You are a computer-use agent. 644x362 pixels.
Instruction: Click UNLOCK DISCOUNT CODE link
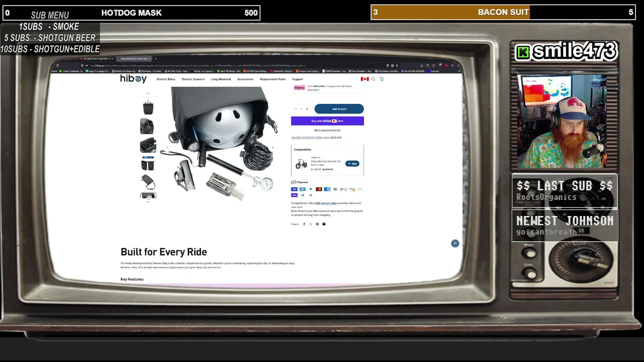point(306,138)
